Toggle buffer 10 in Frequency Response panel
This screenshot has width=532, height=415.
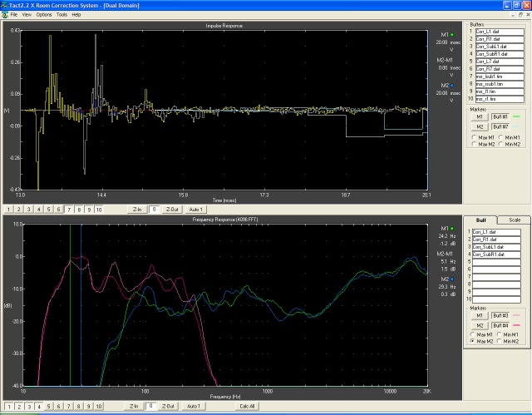click(x=99, y=406)
